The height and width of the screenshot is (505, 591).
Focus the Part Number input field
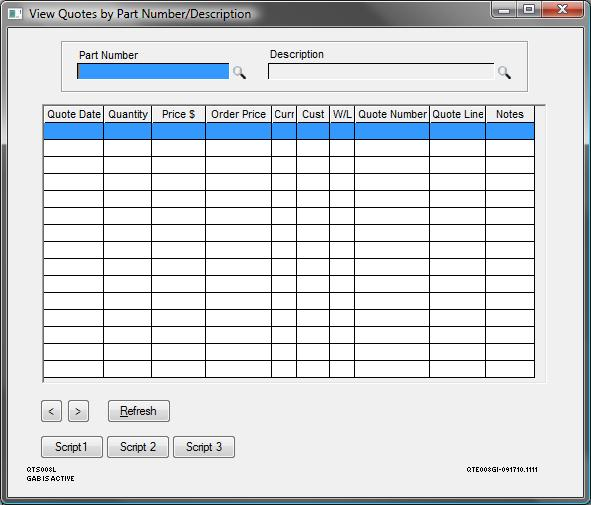click(153, 71)
